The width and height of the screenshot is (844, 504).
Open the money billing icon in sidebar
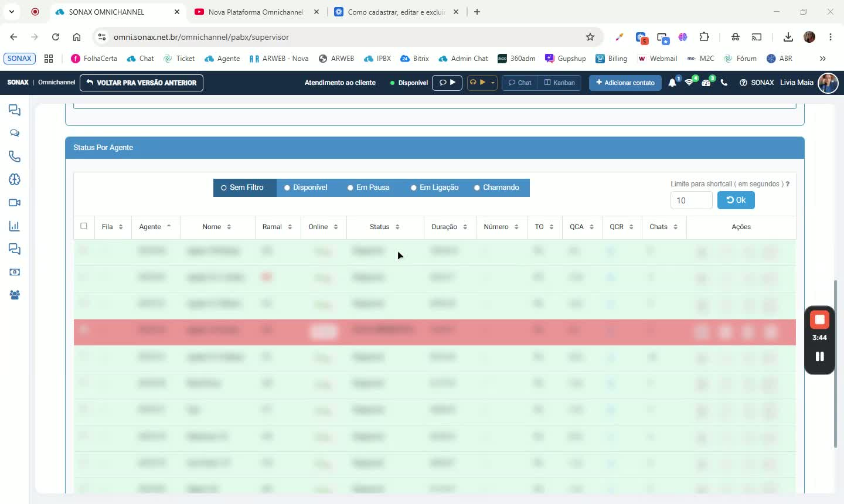pyautogui.click(x=15, y=272)
